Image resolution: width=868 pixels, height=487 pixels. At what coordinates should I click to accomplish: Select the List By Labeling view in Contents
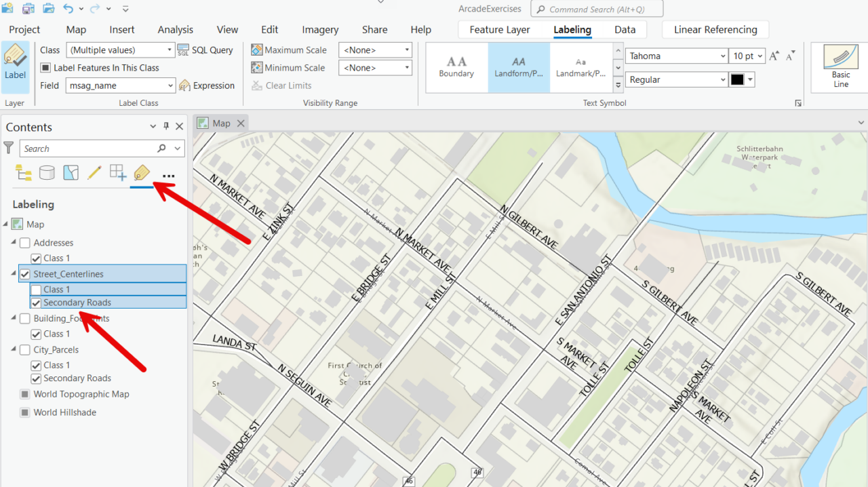140,172
